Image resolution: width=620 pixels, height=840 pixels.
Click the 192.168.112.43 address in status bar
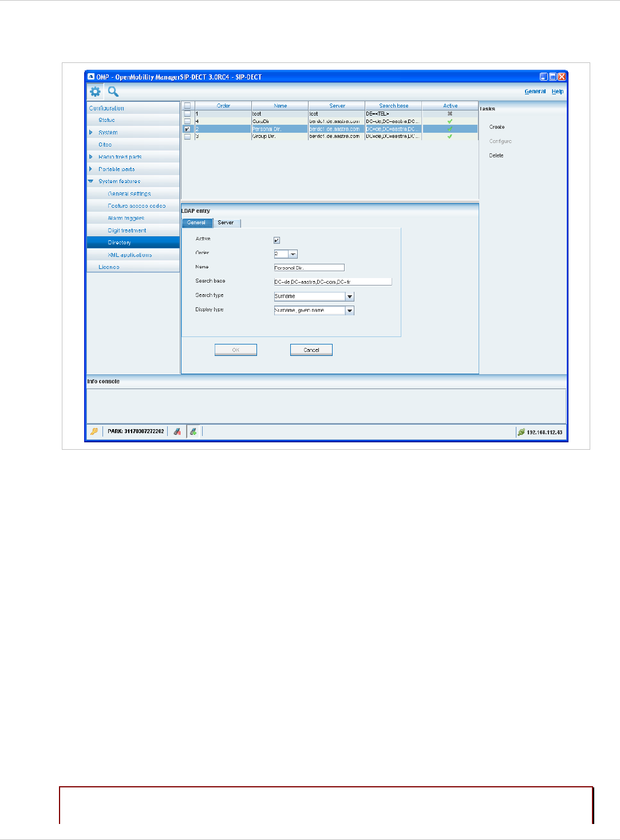(544, 433)
